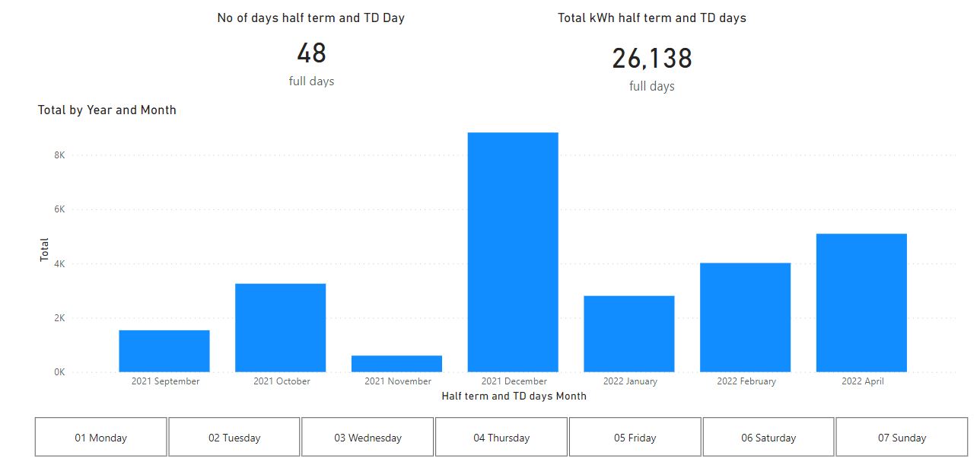
Task: Click 'full days' under the 48 card
Action: [x=311, y=81]
